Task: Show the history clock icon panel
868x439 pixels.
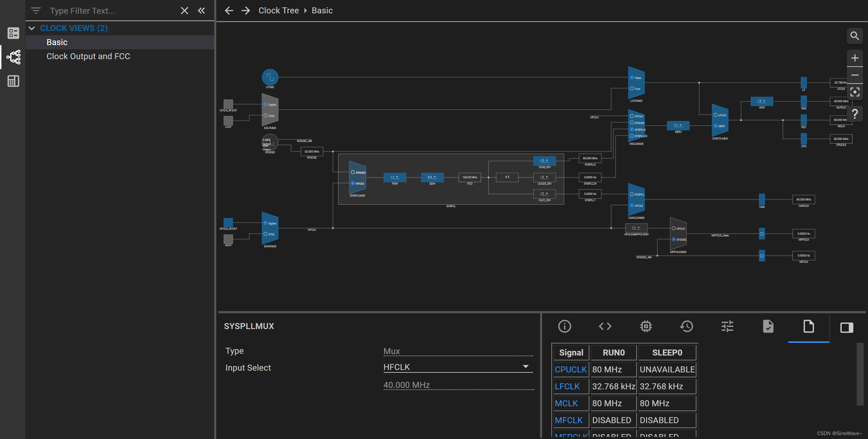Action: point(686,326)
